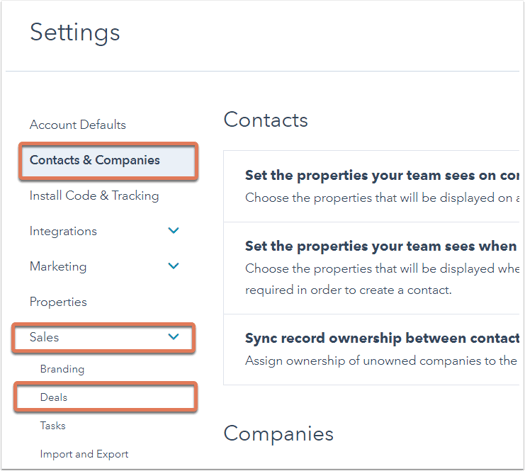525x471 pixels.
Task: Open Import and Export under Sales
Action: [84, 454]
